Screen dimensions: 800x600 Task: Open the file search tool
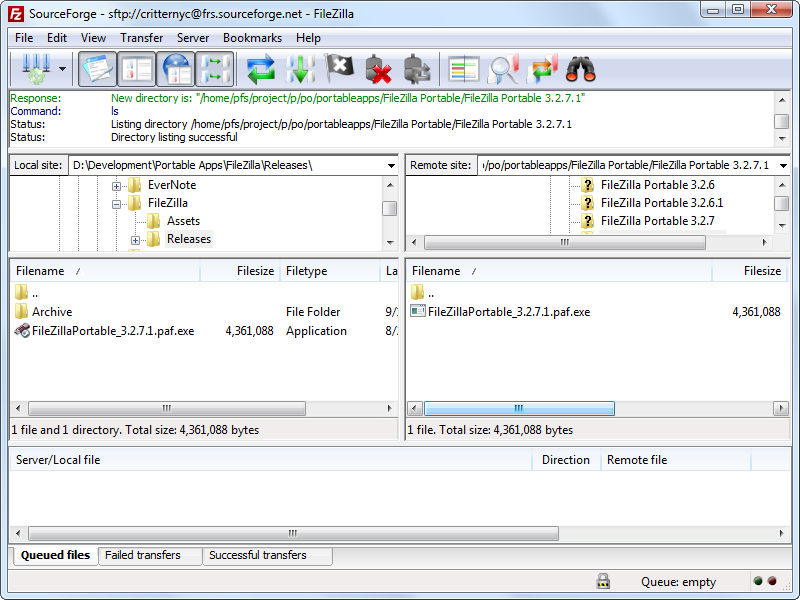(x=506, y=69)
